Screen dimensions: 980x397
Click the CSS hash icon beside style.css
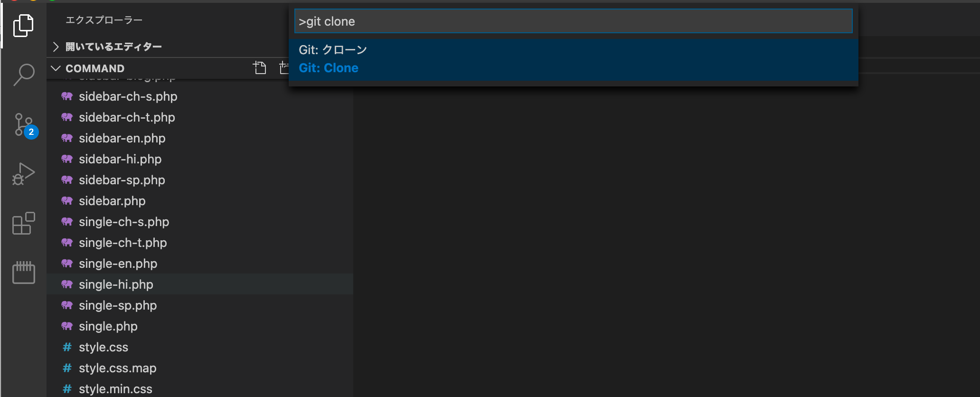[67, 347]
